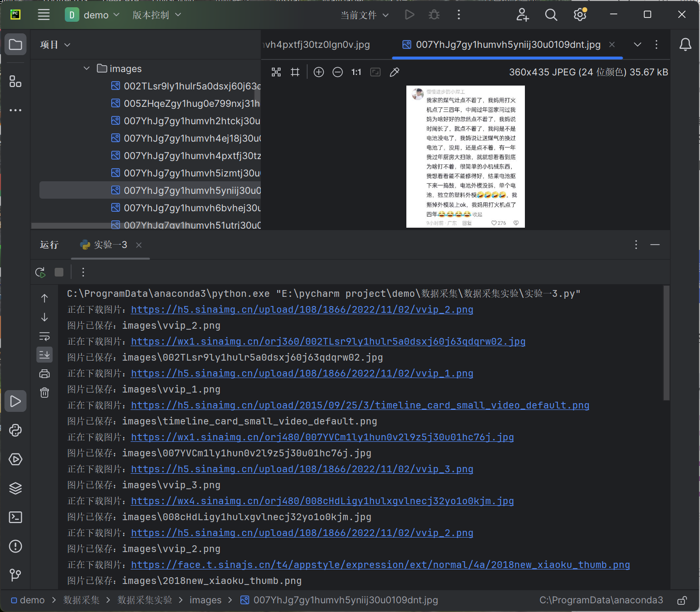
Task: Open editor tab options vertical dots
Action: point(656,45)
